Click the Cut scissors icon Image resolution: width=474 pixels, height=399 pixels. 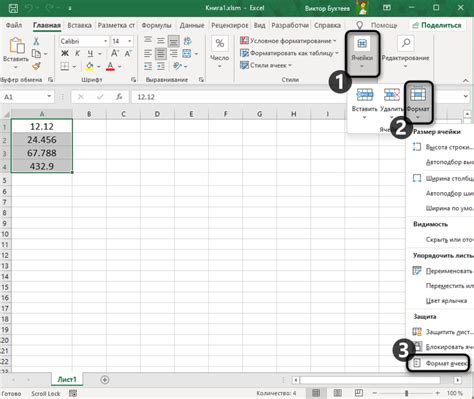coord(36,41)
